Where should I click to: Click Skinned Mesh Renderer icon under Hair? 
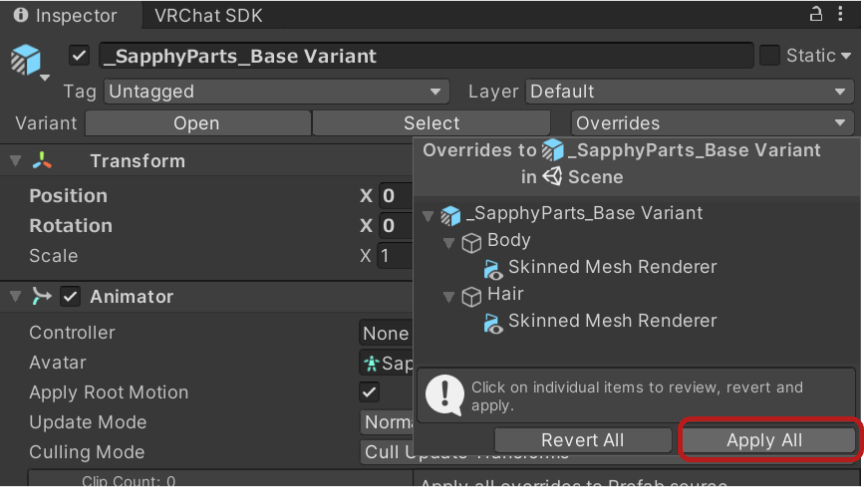[493, 323]
